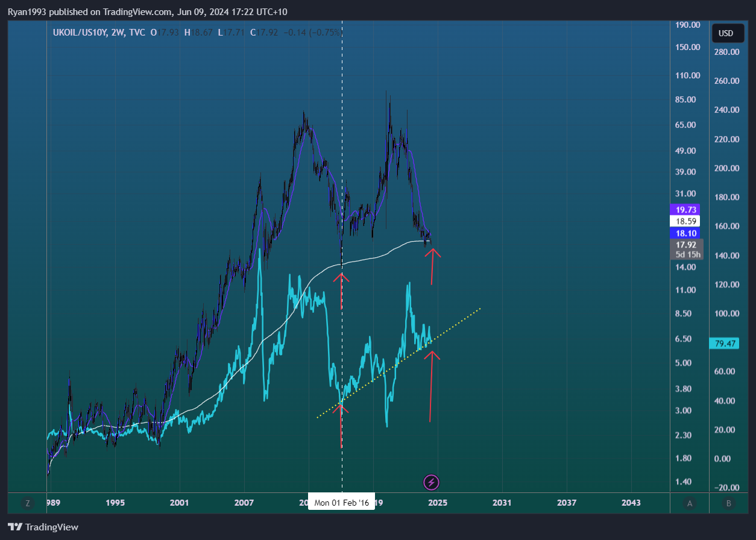Click the 2025 label on the time axis
The image size is (756, 540).
point(437,503)
